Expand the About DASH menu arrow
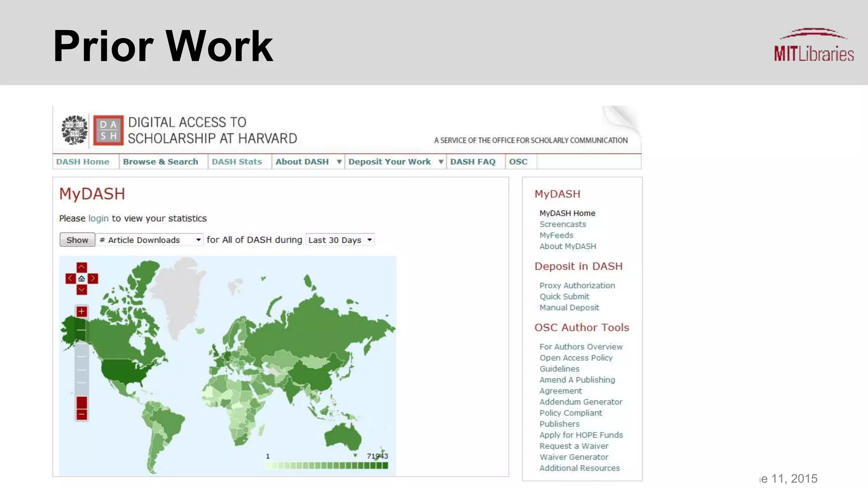 pos(339,162)
